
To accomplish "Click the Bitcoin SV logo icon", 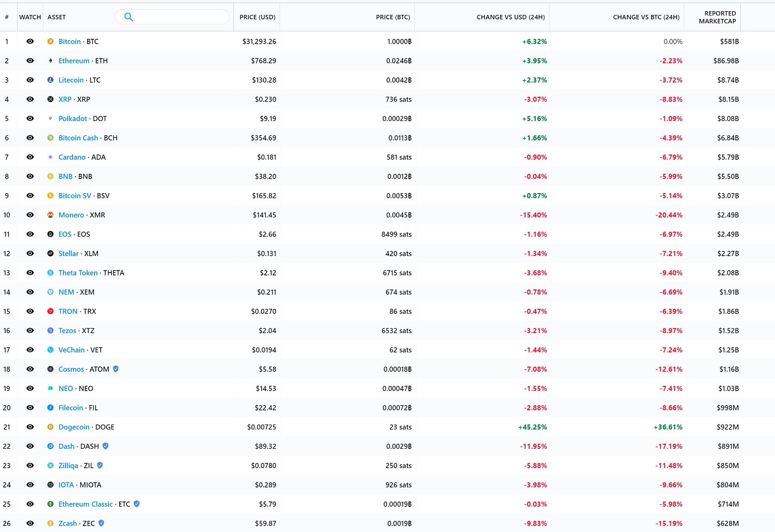I will tap(50, 196).
